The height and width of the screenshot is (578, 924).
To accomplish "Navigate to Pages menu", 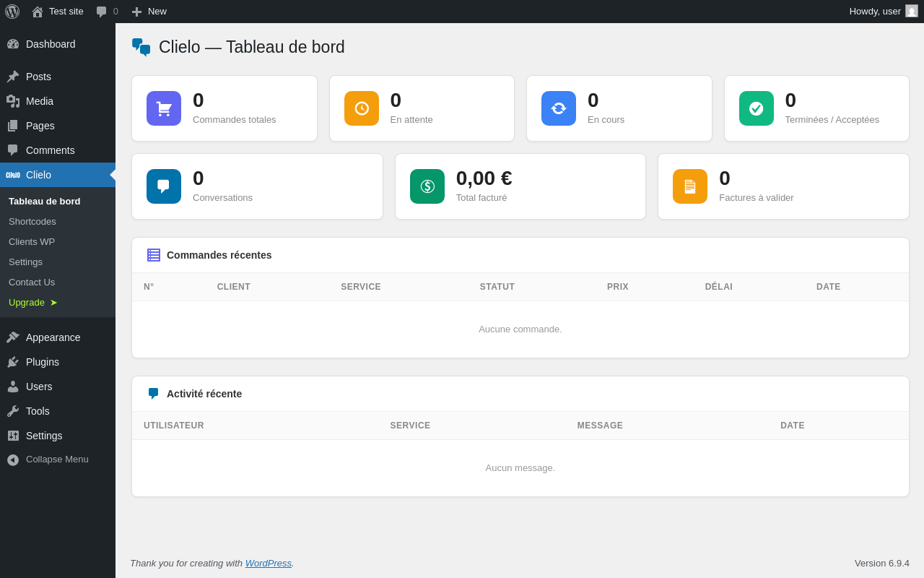I will (x=58, y=126).
